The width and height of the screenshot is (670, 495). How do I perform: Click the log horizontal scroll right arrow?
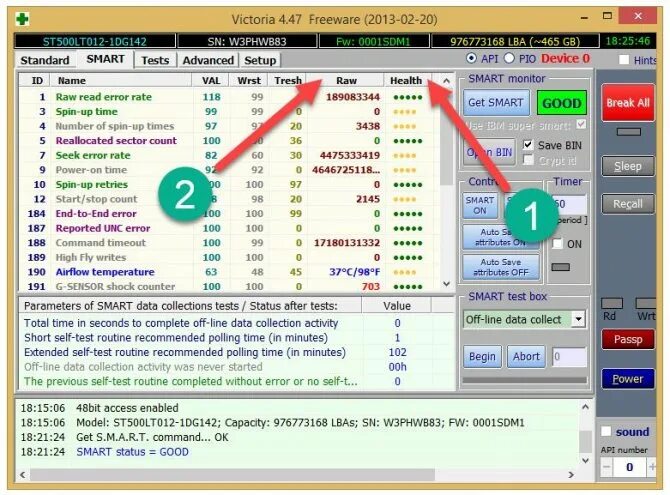[x=571, y=474]
